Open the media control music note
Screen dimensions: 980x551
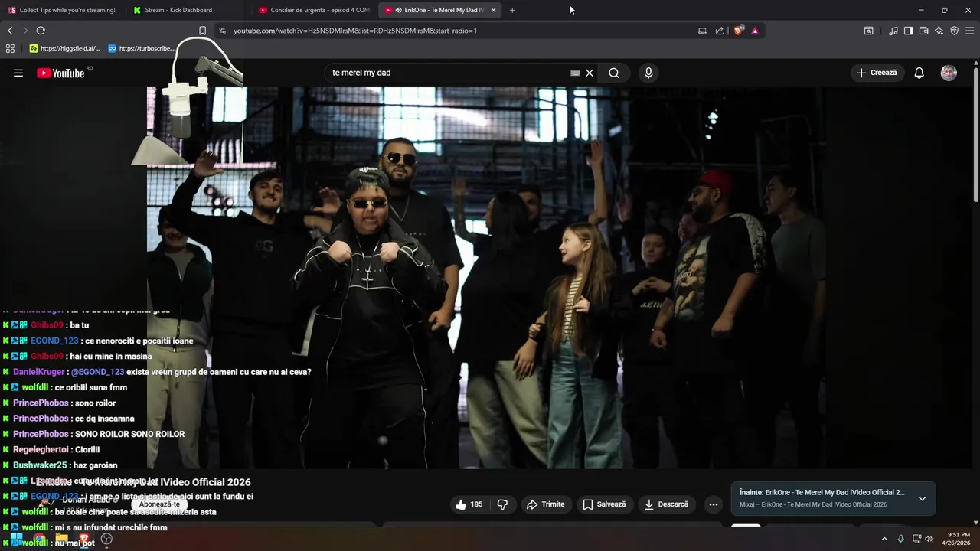click(893, 31)
